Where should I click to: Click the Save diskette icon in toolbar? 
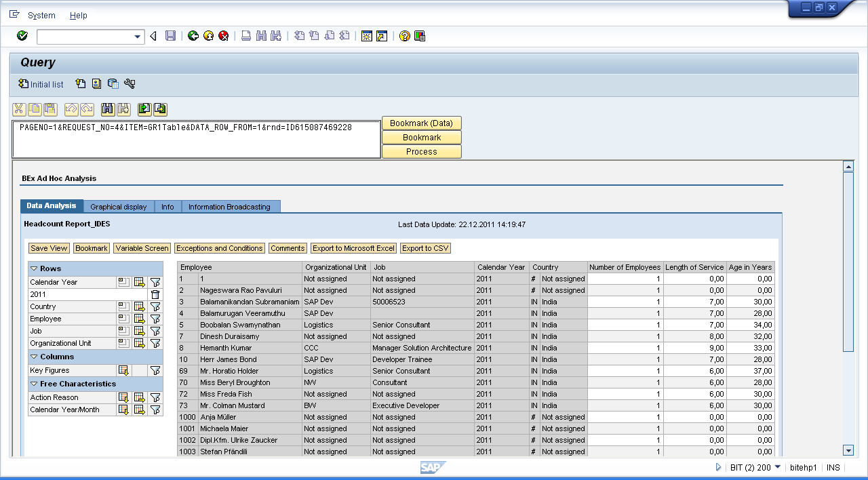(171, 36)
